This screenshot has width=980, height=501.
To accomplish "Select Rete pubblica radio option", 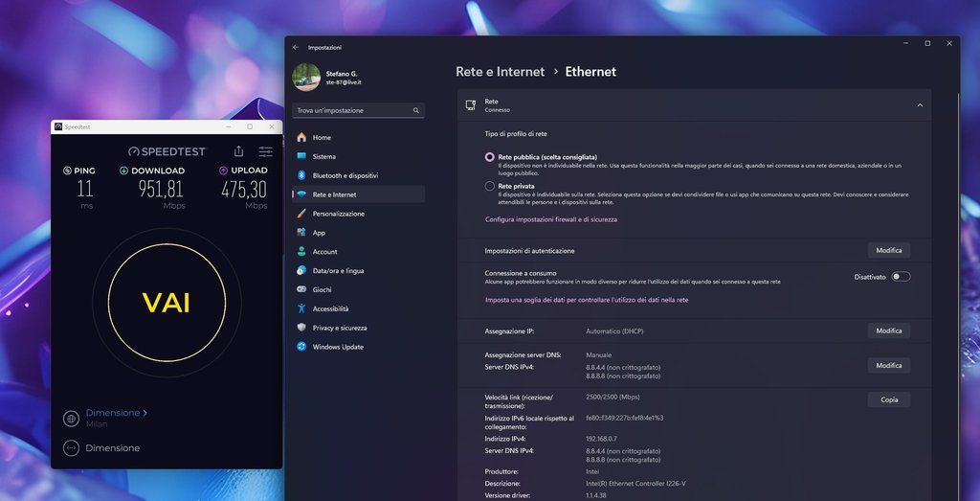I will coord(489,157).
